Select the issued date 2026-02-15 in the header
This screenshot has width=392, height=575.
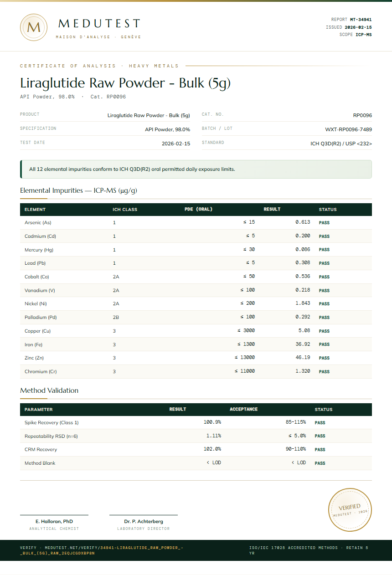pyautogui.click(x=358, y=27)
